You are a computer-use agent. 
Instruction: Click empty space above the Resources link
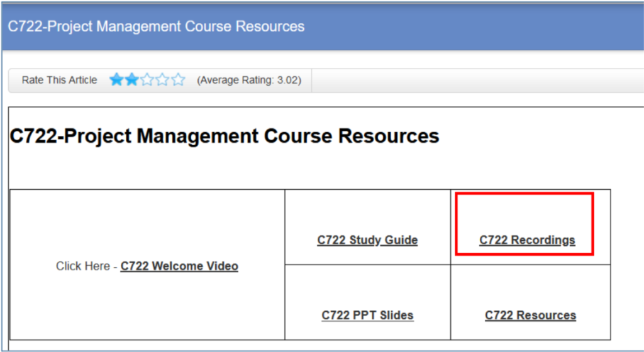click(530, 287)
